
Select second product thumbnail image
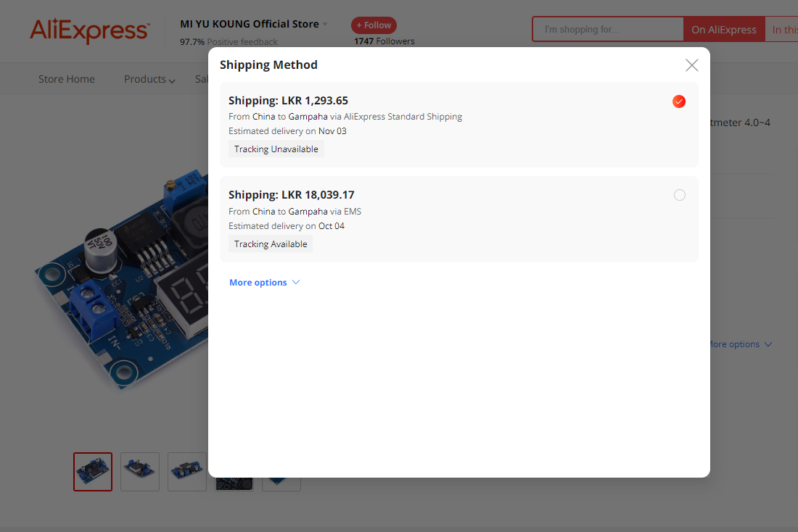[140, 471]
